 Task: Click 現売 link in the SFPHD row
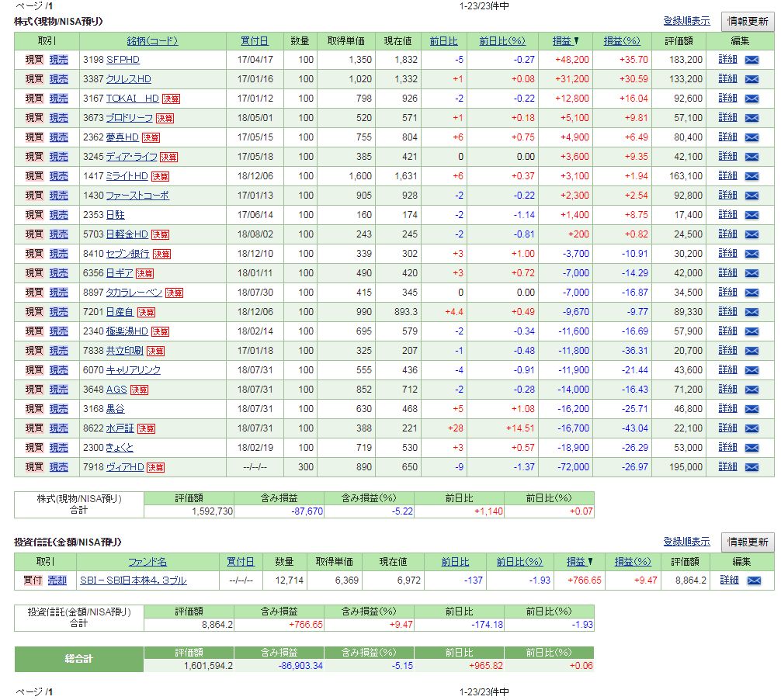point(59,60)
